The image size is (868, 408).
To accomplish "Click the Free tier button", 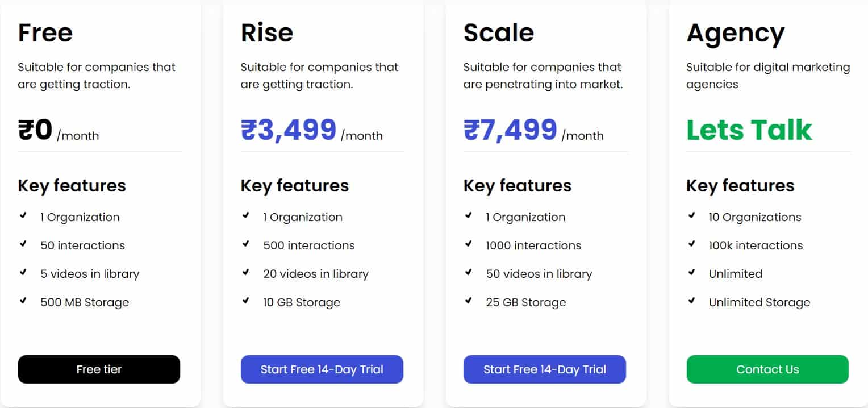I will point(99,369).
